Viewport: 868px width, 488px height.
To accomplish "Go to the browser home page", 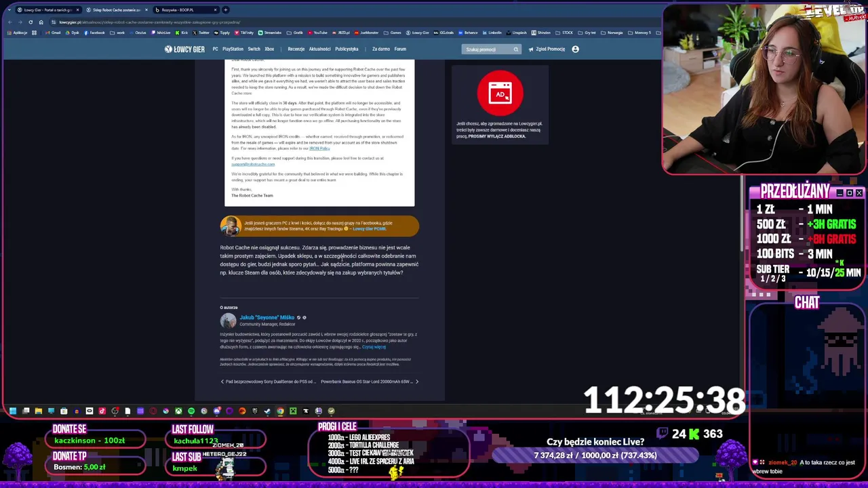I will [41, 22].
